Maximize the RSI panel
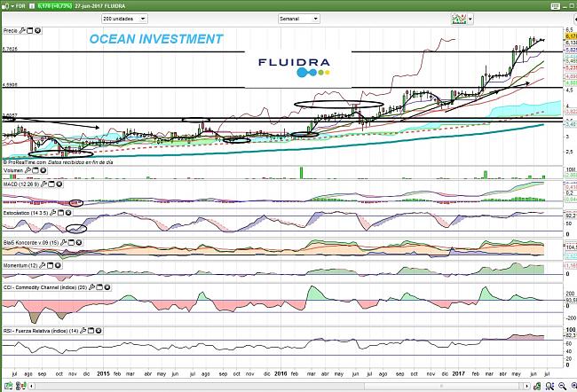The width and height of the screenshot is (577, 392). click(91, 331)
